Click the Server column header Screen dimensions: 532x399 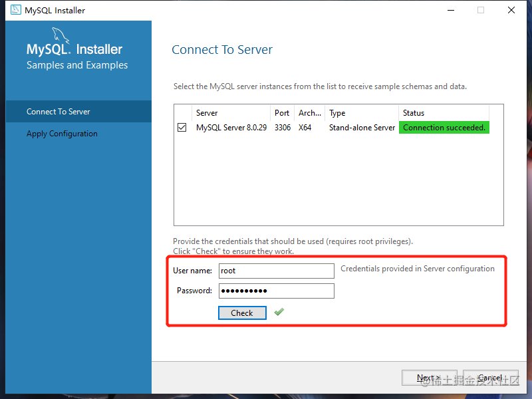(231, 113)
